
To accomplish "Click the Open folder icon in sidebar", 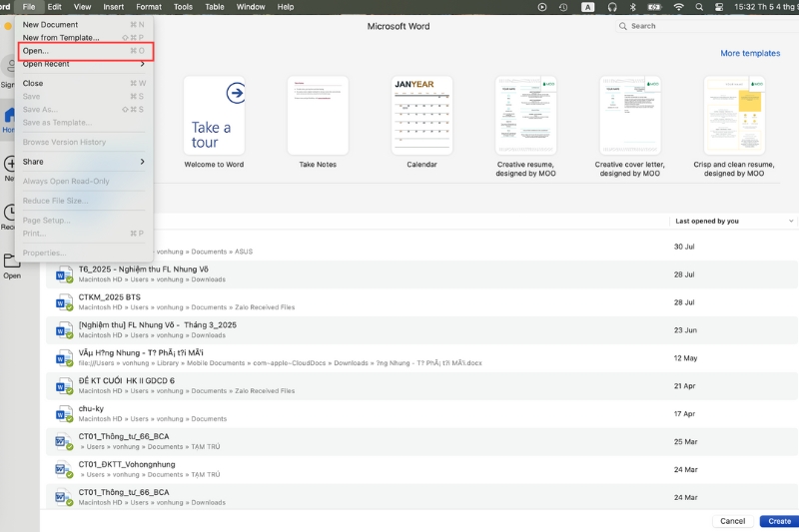I will (x=11, y=262).
